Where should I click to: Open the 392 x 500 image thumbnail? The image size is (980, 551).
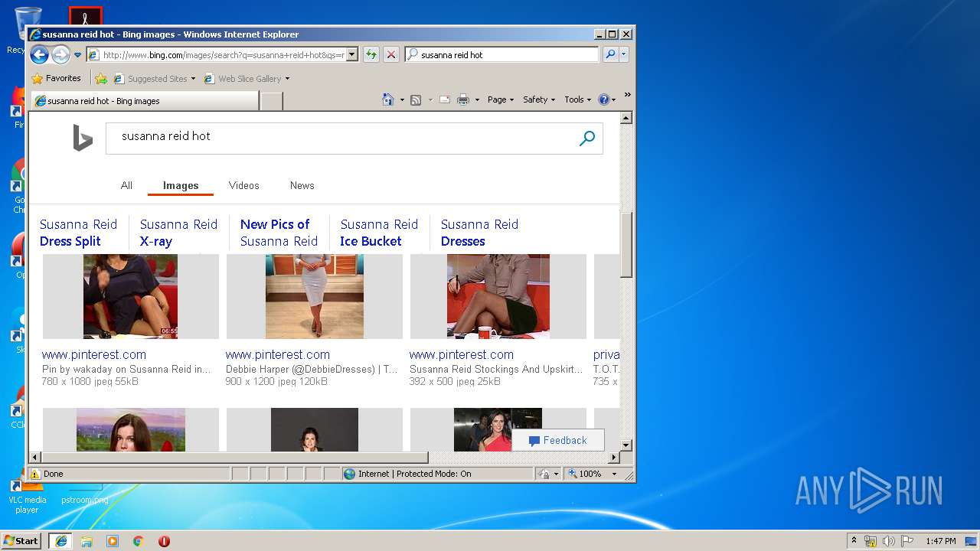(x=498, y=297)
